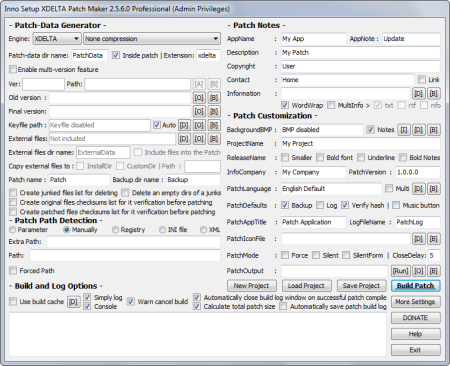Click [D] button for External files
This screenshot has width=450, height=366.
pos(184,139)
